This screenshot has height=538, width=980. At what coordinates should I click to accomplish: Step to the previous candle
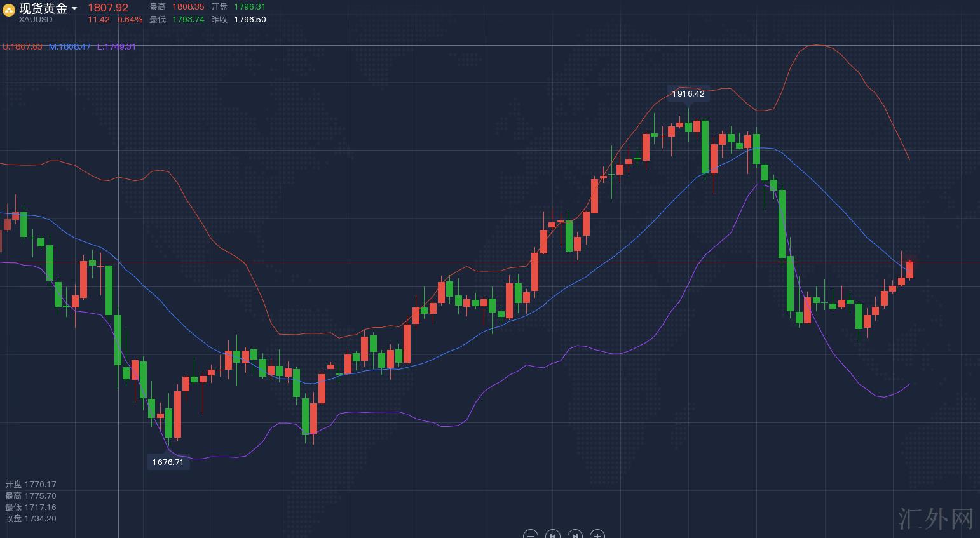553,534
